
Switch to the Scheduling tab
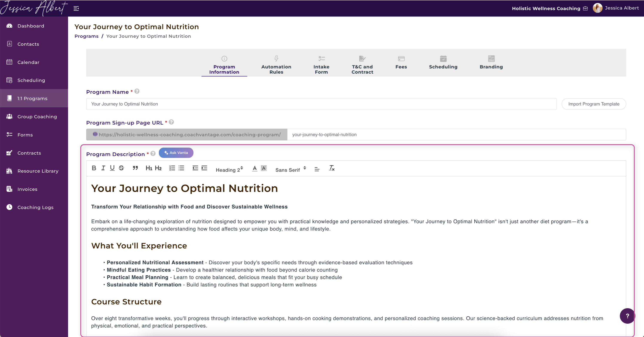click(443, 62)
